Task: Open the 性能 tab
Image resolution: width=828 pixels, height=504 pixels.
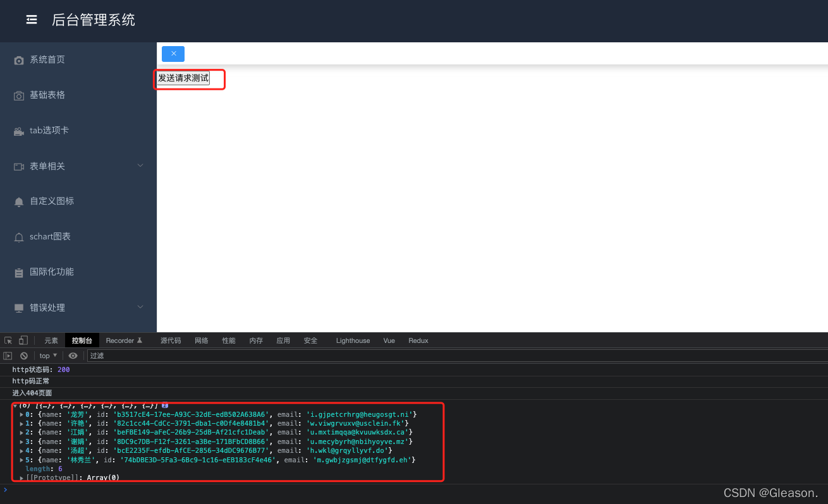Action: [229, 340]
